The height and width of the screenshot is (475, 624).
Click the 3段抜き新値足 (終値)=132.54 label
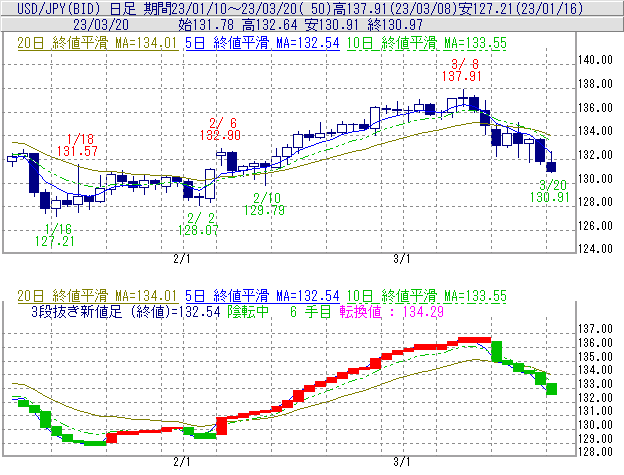click(126, 311)
